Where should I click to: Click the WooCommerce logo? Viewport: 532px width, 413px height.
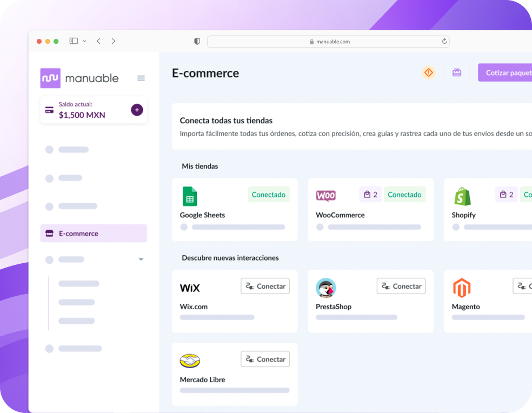pos(325,196)
